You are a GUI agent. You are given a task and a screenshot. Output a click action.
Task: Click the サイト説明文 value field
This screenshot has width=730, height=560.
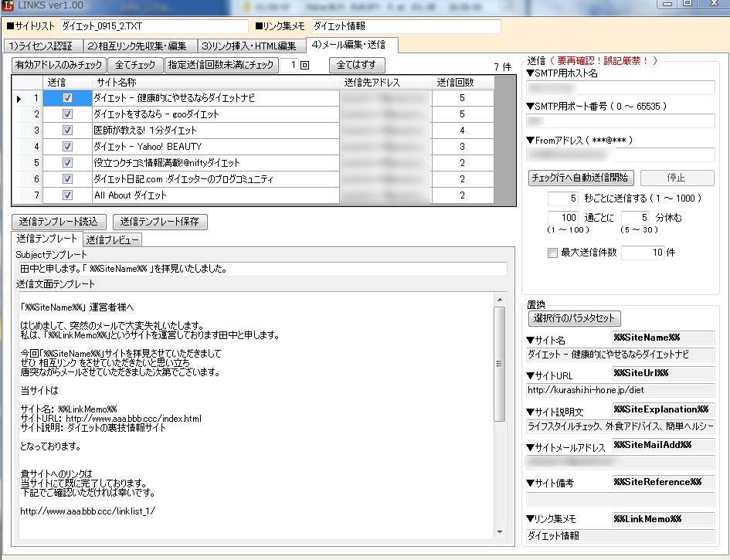[620, 426]
